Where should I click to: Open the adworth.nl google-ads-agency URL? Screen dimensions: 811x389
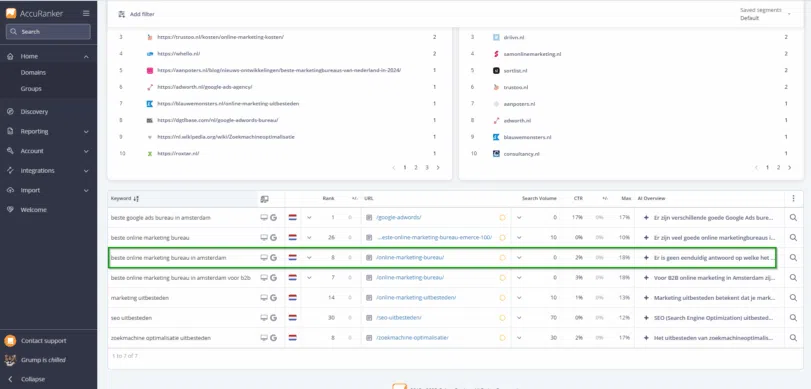204,87
